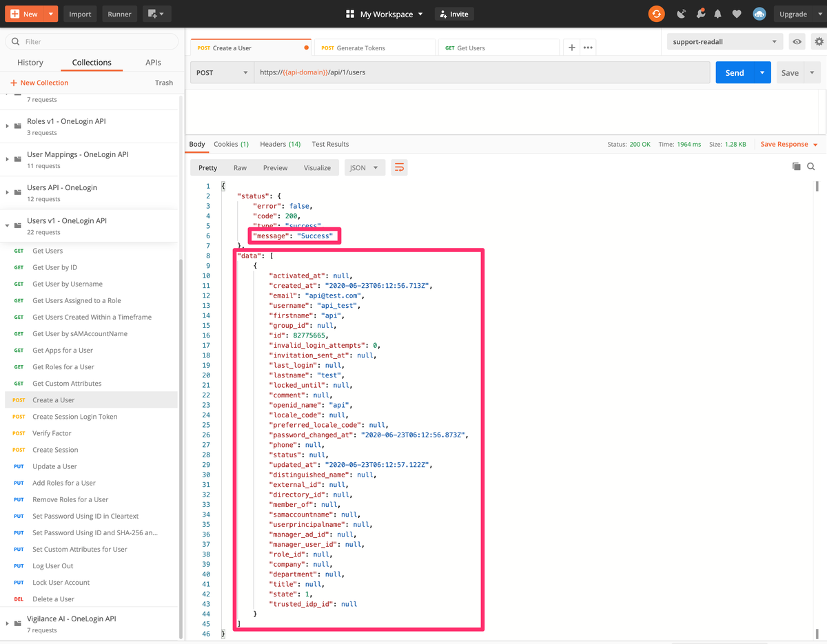Open the tab options ellipsis

point(588,48)
